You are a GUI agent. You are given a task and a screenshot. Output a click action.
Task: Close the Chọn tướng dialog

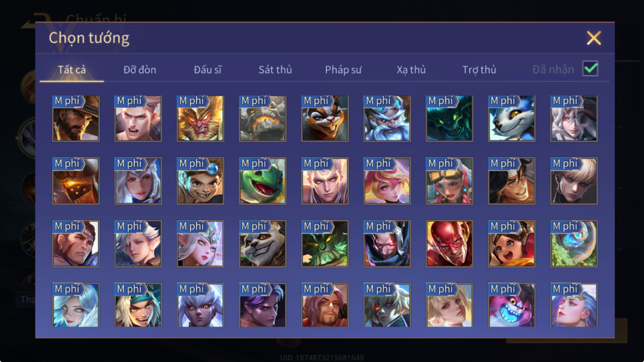pos(594,38)
